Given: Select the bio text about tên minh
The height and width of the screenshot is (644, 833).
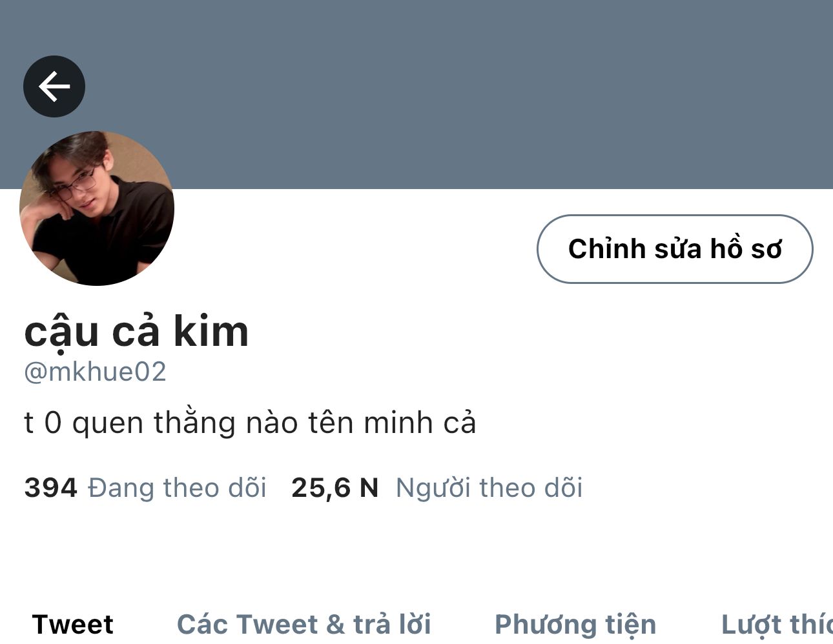Looking at the screenshot, I should click(250, 423).
